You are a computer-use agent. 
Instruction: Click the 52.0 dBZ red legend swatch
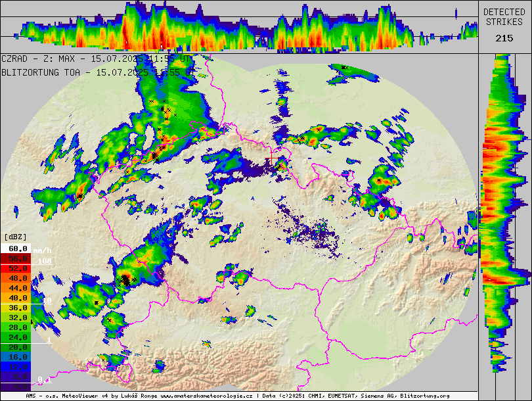pyautogui.click(x=16, y=268)
